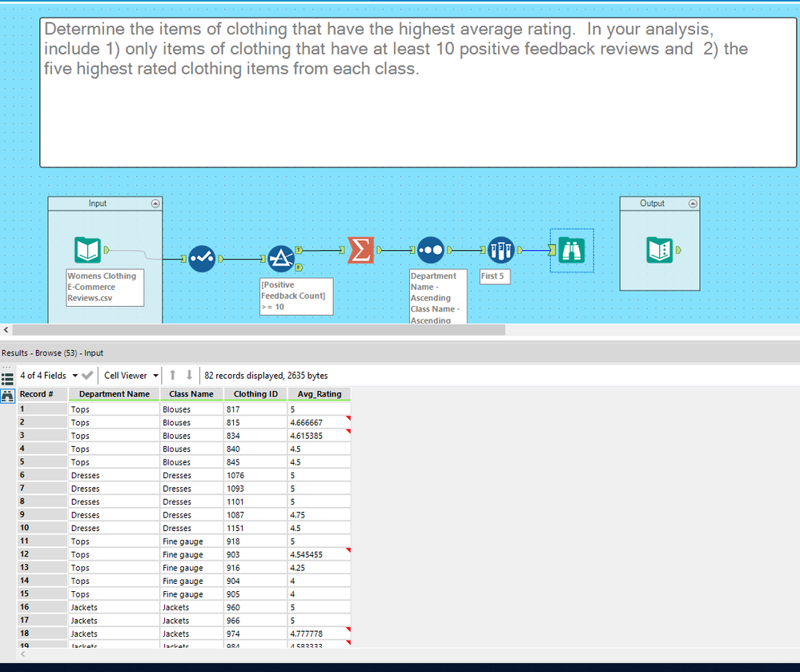Select the Sample test-tube tool
This screenshot has height=672, width=800.
[x=501, y=250]
